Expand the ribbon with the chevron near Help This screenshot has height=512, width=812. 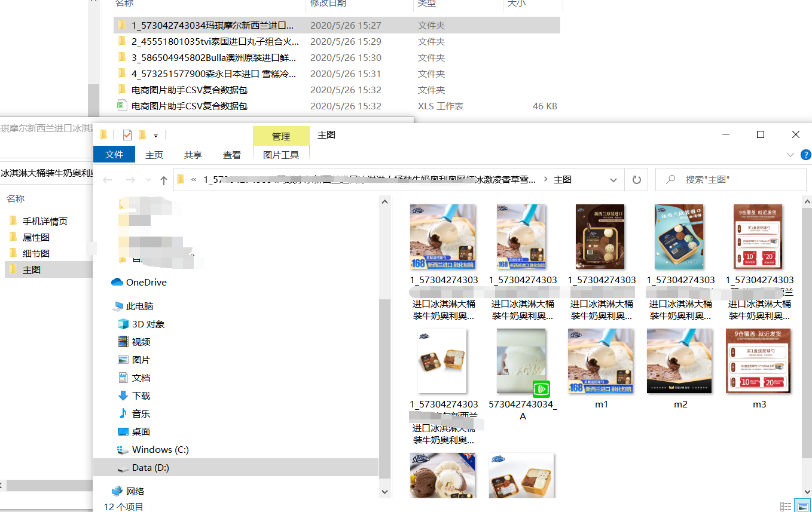click(790, 155)
